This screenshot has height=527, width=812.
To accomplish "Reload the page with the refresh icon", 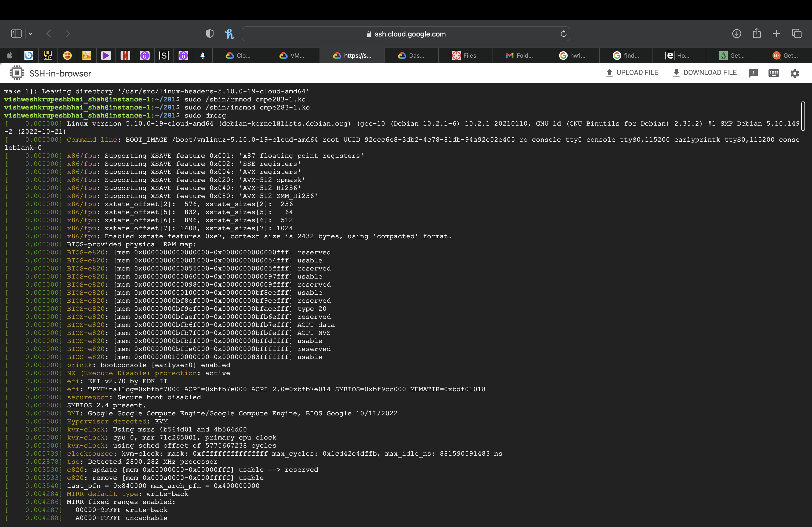I will [x=563, y=34].
